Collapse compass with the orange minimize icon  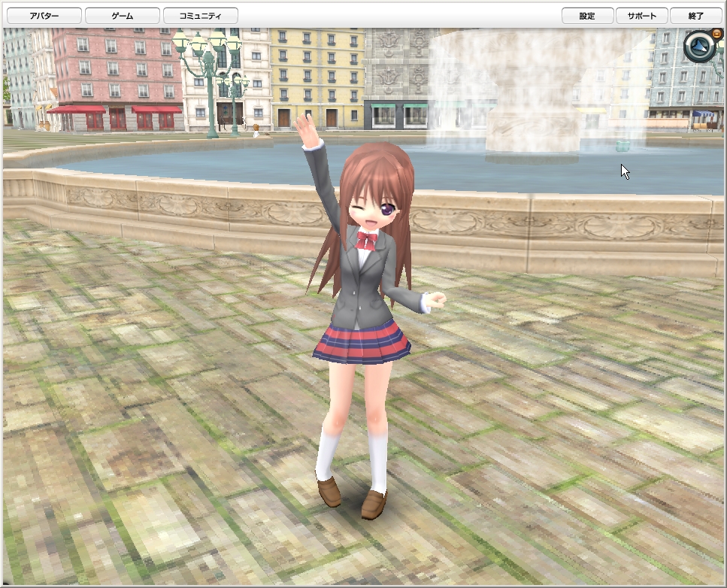tap(716, 33)
